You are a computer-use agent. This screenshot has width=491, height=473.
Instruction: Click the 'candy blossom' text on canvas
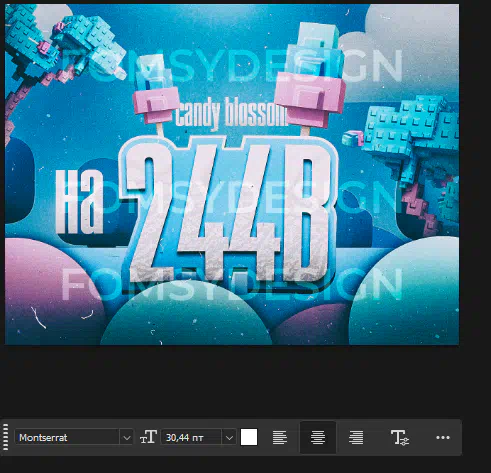coord(231,113)
